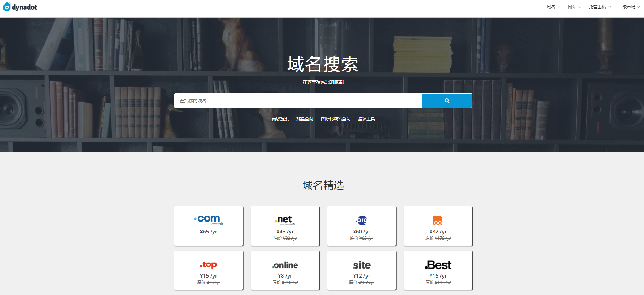The width and height of the screenshot is (644, 295).
Task: Select the .top domain logo
Action: tap(209, 265)
